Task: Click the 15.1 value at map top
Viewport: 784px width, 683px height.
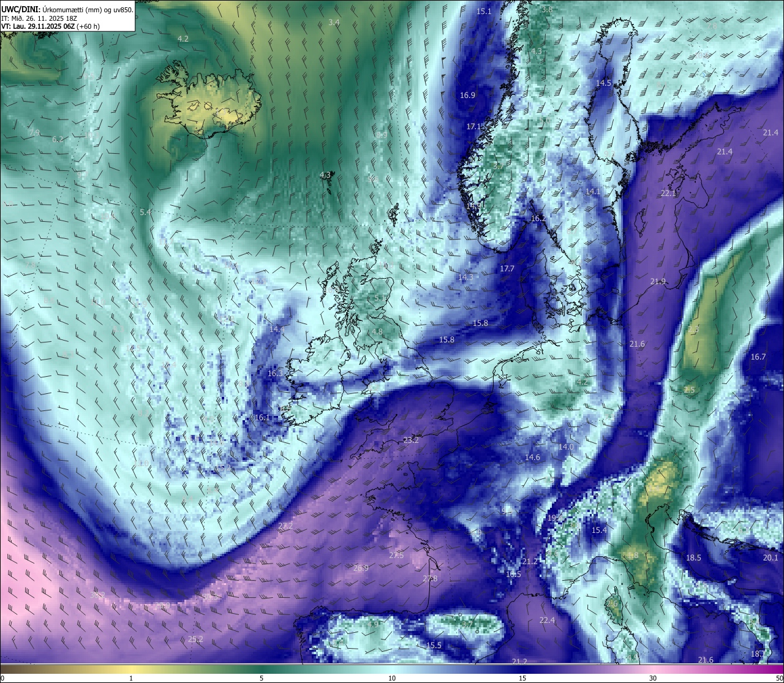Action: pos(484,11)
